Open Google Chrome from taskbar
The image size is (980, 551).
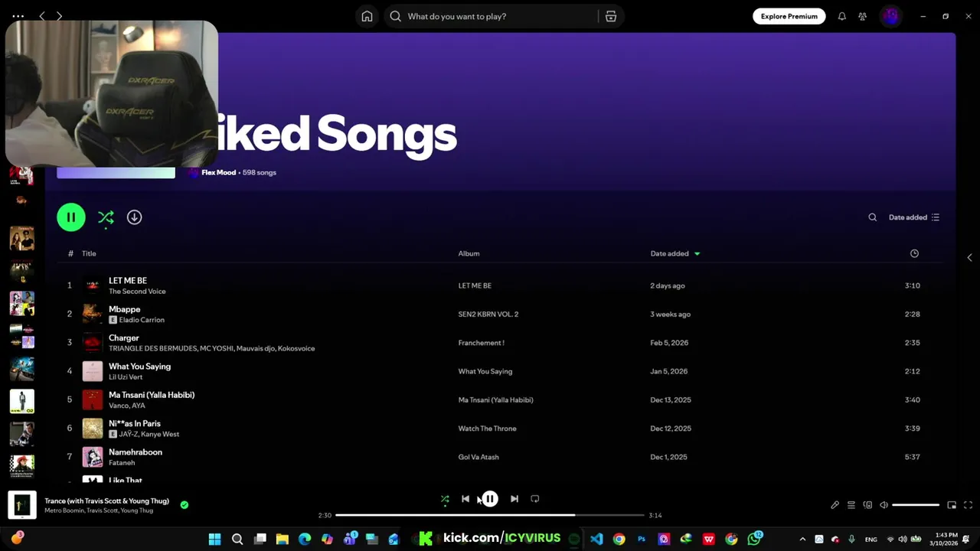tap(619, 539)
